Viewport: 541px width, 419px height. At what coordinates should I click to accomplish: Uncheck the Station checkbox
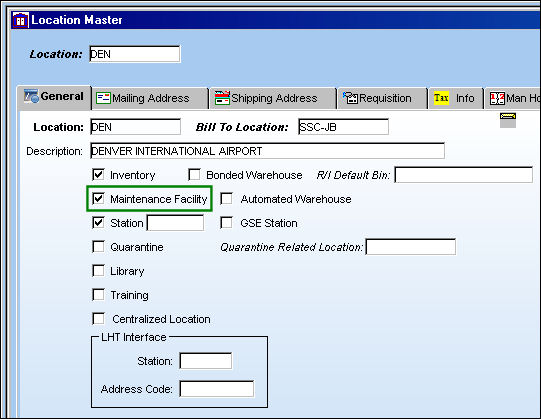pyautogui.click(x=98, y=223)
